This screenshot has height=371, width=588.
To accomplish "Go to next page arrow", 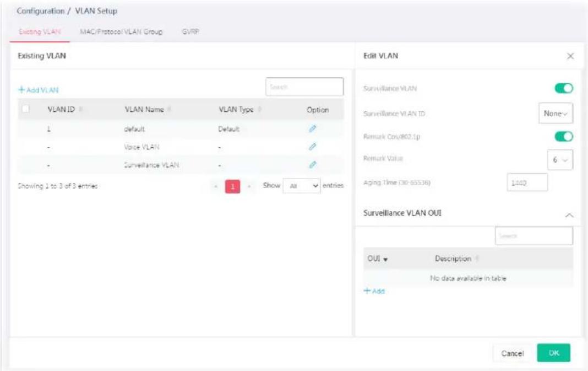I will coord(249,186).
